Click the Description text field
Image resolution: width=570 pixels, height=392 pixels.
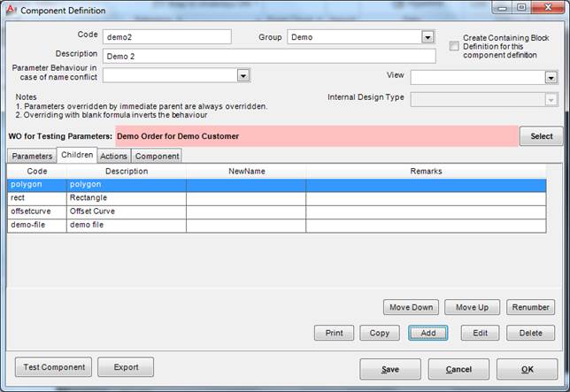click(x=269, y=56)
